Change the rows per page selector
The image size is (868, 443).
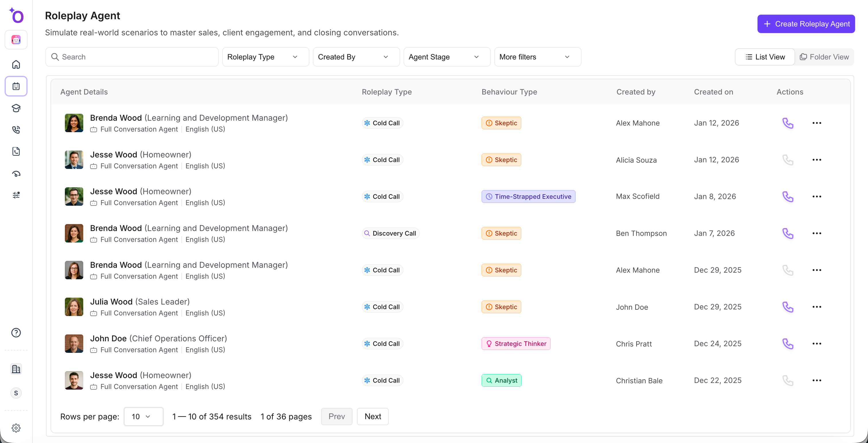pos(143,416)
